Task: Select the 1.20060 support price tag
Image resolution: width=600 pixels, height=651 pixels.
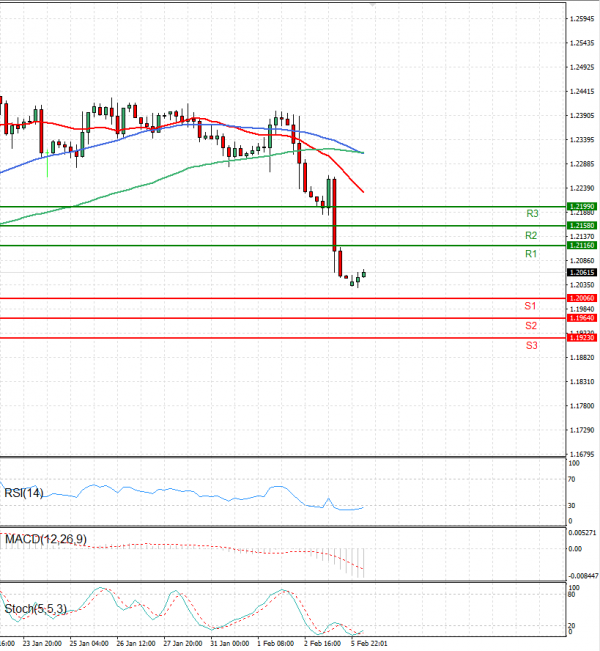Action: (x=582, y=298)
